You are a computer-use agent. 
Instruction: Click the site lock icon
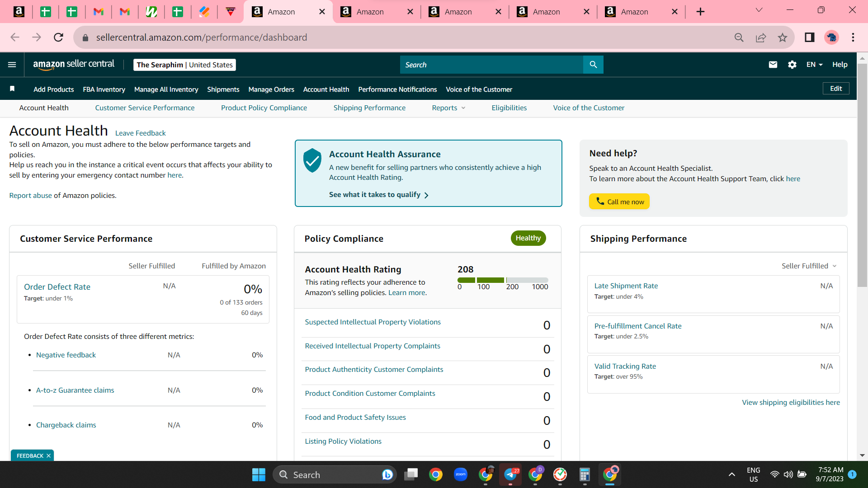pyautogui.click(x=85, y=38)
